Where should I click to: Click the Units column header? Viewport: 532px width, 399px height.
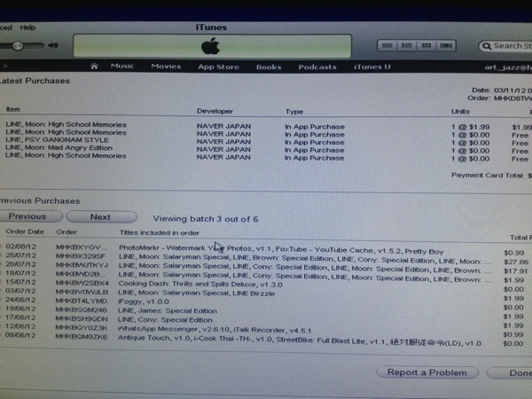tap(460, 112)
